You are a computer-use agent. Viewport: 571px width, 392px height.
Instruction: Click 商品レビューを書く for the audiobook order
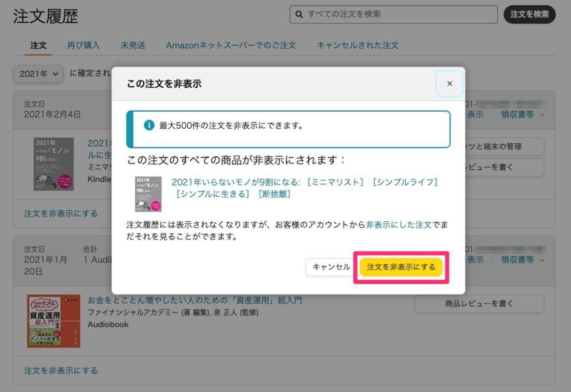479,303
